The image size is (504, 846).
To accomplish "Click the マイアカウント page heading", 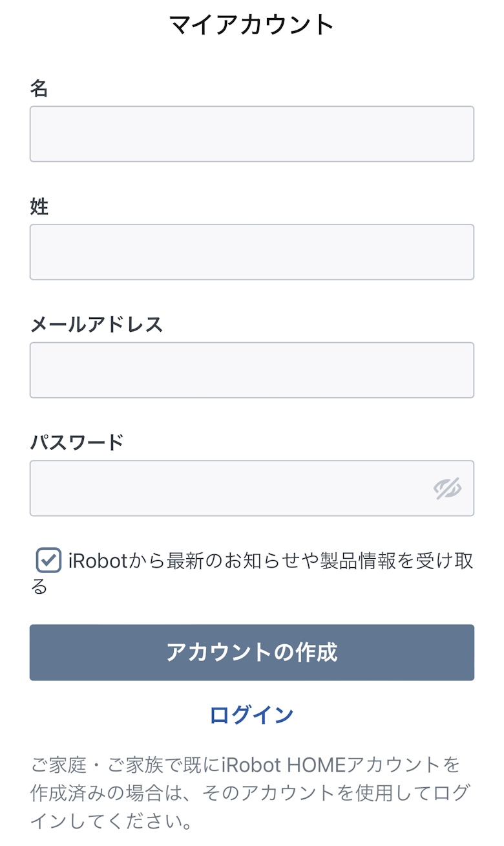I will (x=251, y=25).
